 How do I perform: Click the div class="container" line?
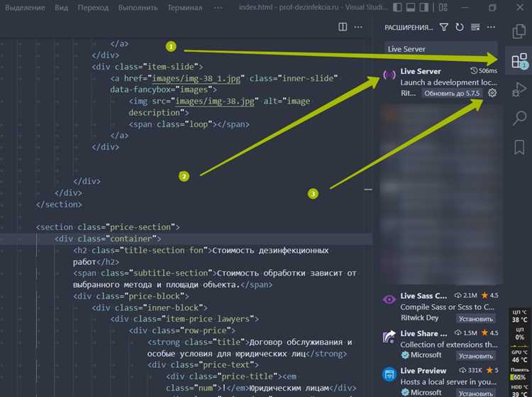click(108, 239)
